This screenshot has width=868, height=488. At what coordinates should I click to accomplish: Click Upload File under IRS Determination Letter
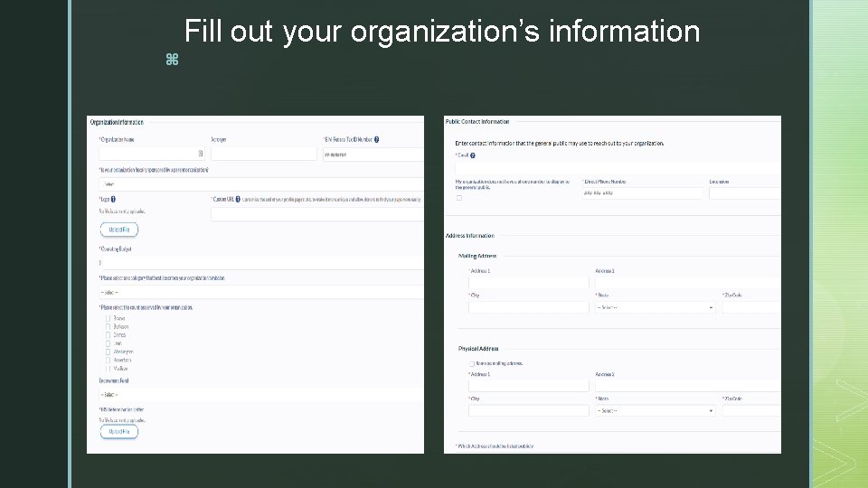[x=119, y=432]
